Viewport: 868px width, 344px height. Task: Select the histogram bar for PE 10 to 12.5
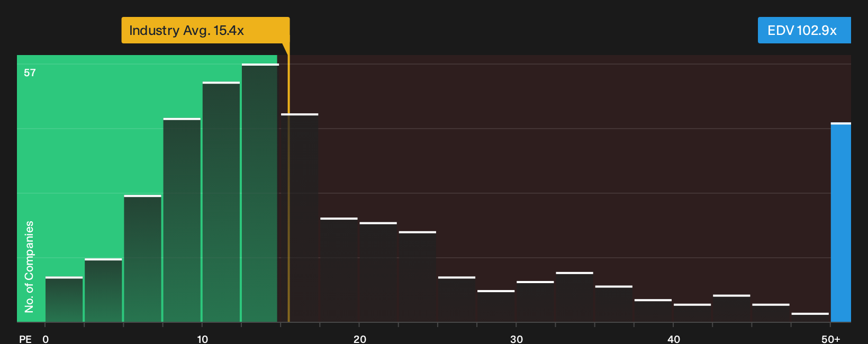coord(221,202)
